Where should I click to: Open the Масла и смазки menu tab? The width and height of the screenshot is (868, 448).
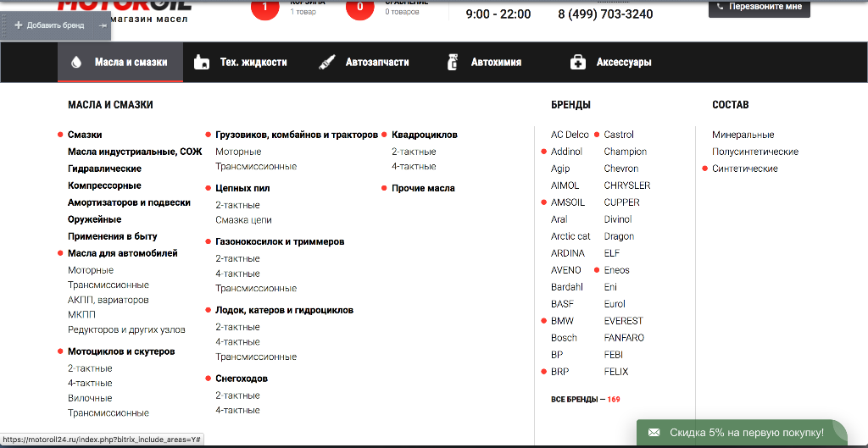click(120, 62)
